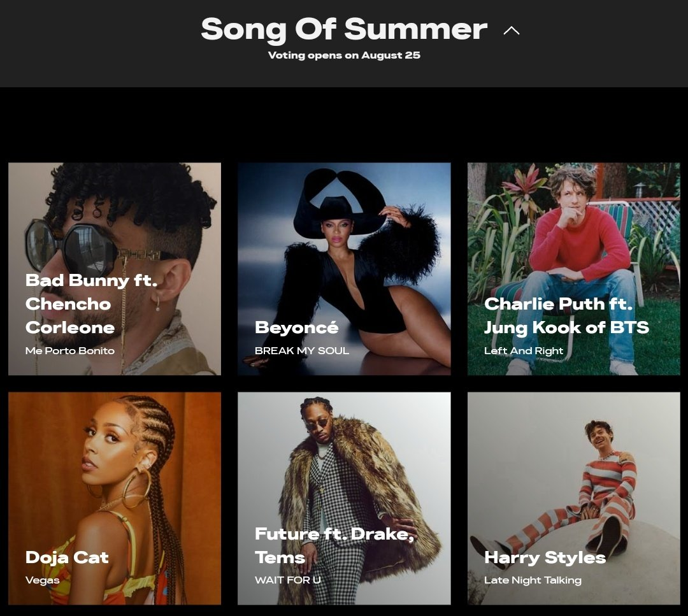Open Future ft. Drake, Tems card
This screenshot has width=688, height=616.
point(344,498)
